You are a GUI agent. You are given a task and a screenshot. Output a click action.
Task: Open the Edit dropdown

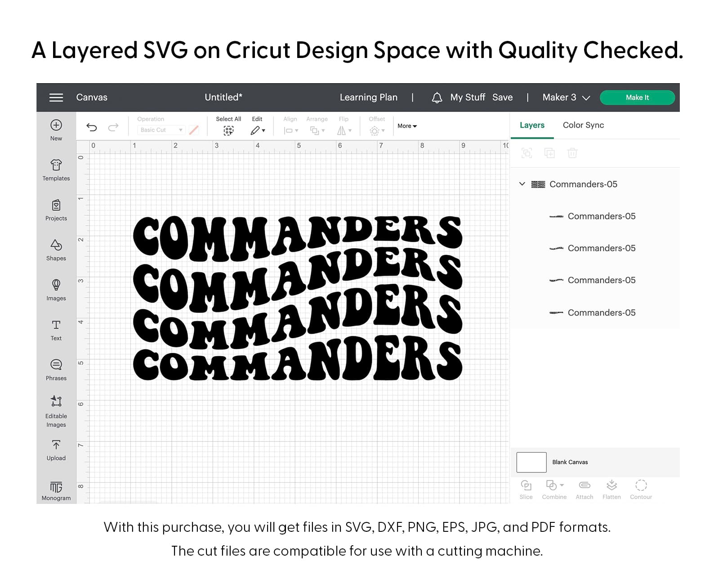click(x=257, y=130)
